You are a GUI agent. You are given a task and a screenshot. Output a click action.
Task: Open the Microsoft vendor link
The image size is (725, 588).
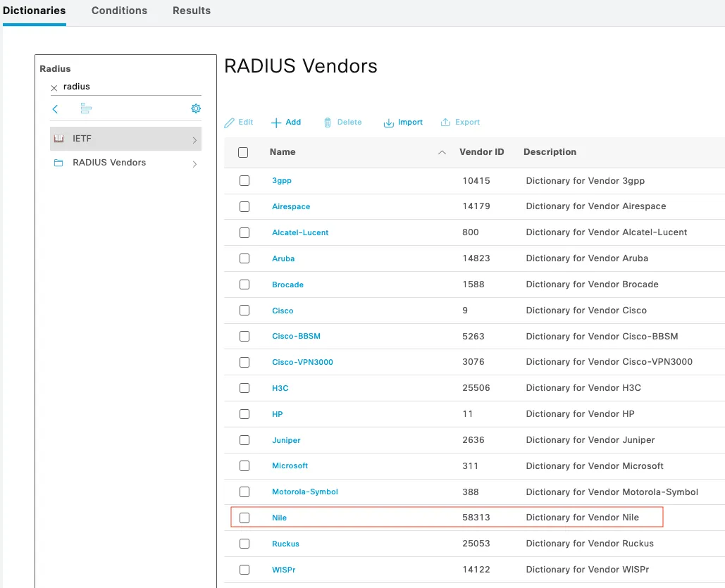[290, 466]
